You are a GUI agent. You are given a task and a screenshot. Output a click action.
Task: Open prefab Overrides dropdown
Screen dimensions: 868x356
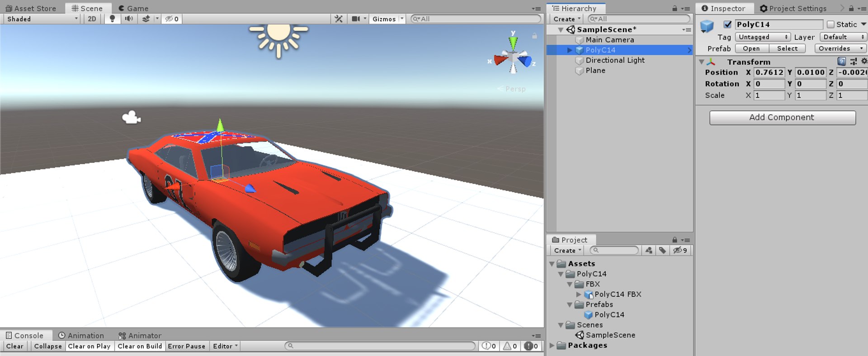(x=840, y=48)
